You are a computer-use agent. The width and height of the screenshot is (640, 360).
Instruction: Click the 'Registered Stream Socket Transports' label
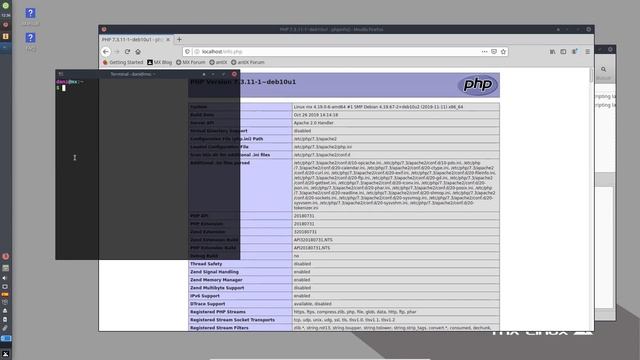point(232,320)
